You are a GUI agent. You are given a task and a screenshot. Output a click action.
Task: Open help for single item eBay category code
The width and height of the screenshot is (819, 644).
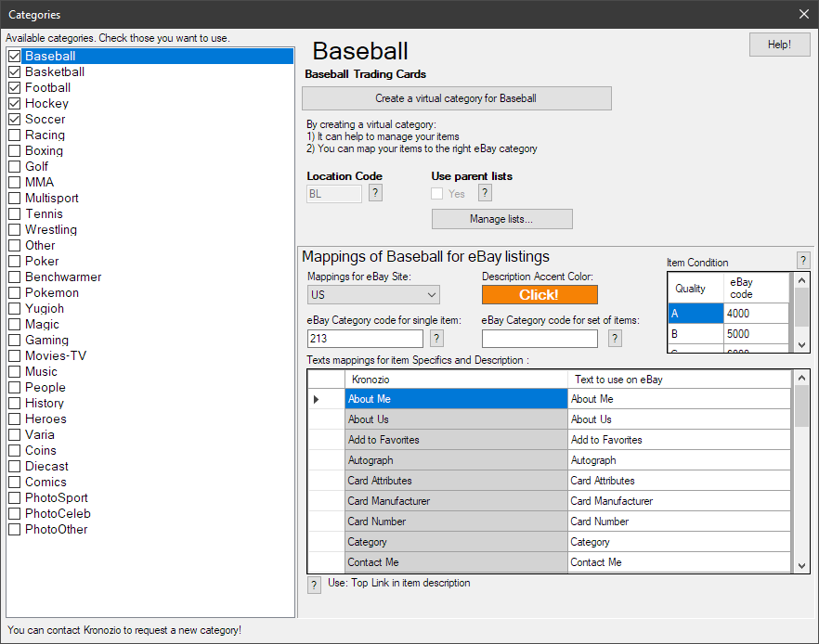pyautogui.click(x=436, y=339)
